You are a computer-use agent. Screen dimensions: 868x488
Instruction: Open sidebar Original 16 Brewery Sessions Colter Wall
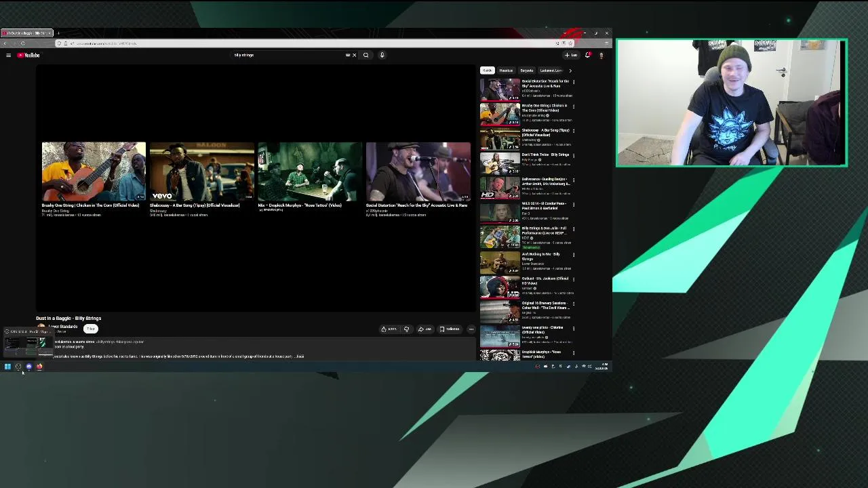click(500, 312)
